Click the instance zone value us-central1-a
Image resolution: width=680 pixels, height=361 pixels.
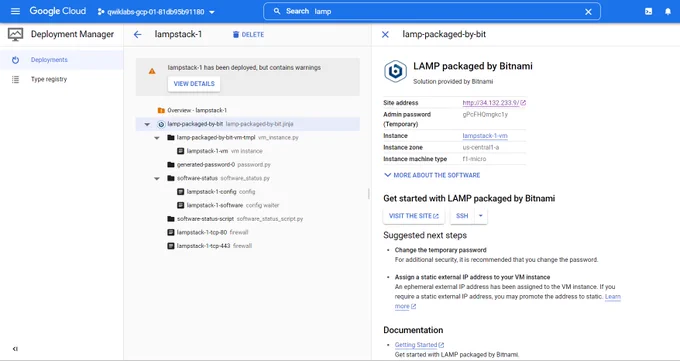tap(481, 148)
